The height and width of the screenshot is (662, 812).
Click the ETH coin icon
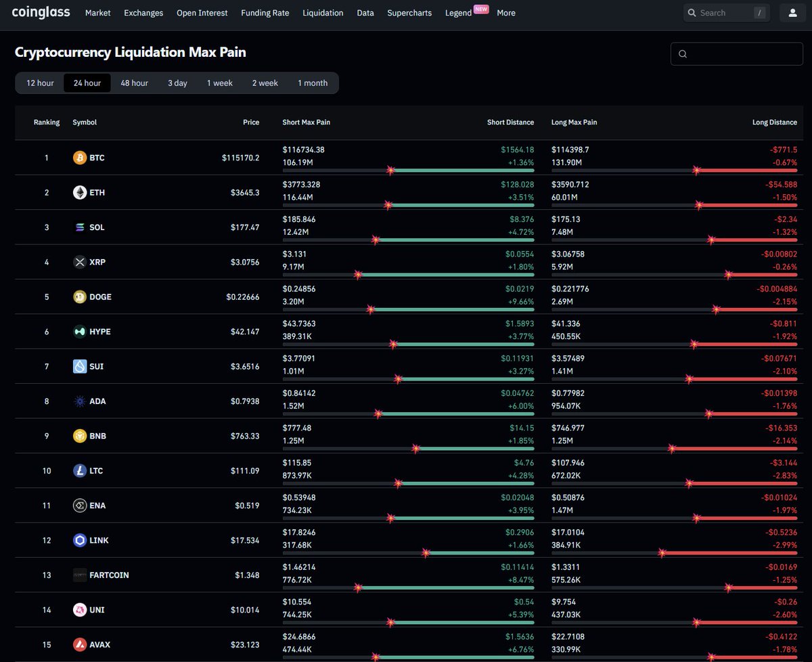(80, 192)
